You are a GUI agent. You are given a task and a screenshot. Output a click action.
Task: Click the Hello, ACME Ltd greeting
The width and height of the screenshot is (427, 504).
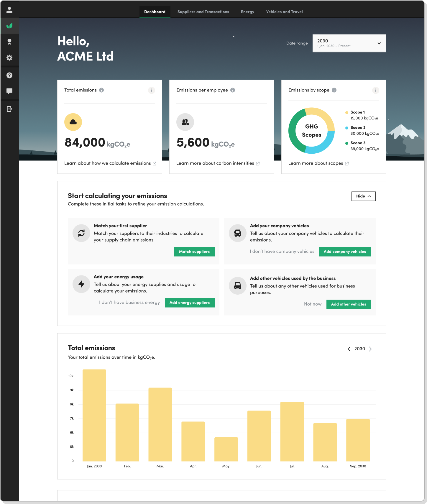(x=86, y=49)
